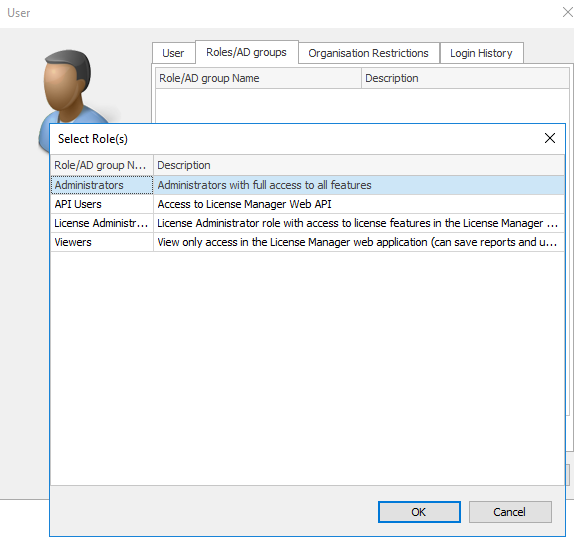Switch to the Login History tab
The height and width of the screenshot is (537, 574).
(x=481, y=53)
